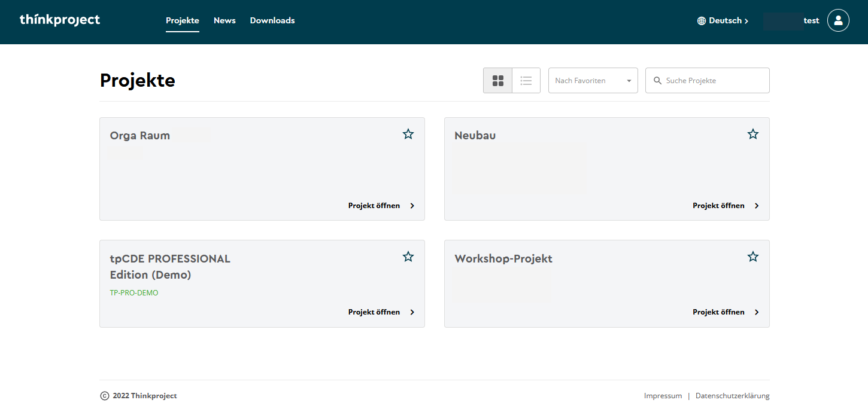Open the Downloads tab
Screen dimensions: 868x409
tap(272, 21)
